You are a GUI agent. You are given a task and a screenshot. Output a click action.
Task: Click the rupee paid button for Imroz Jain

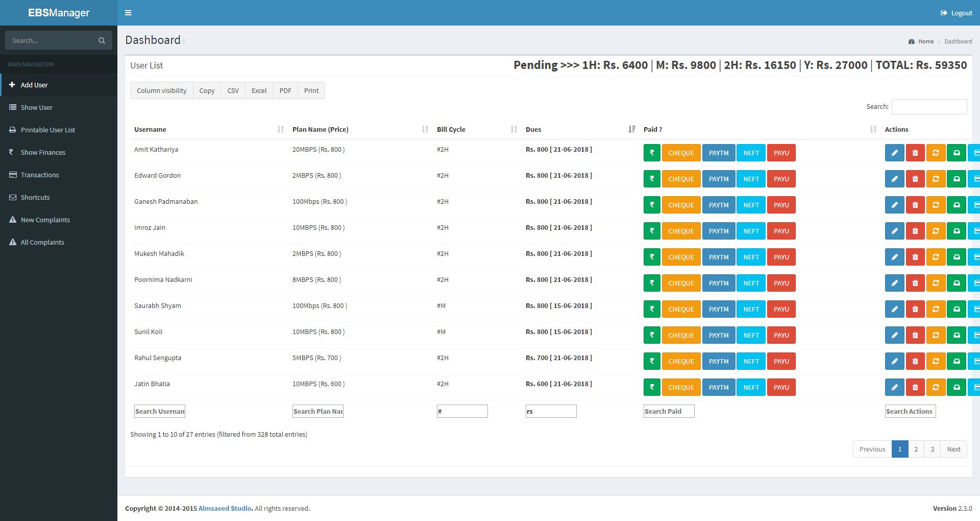652,231
